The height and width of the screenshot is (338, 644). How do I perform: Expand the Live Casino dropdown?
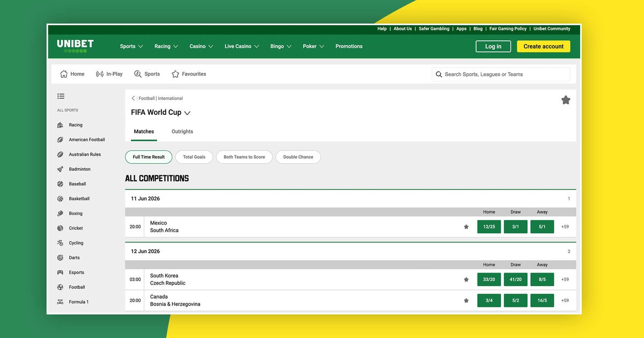coord(242,46)
